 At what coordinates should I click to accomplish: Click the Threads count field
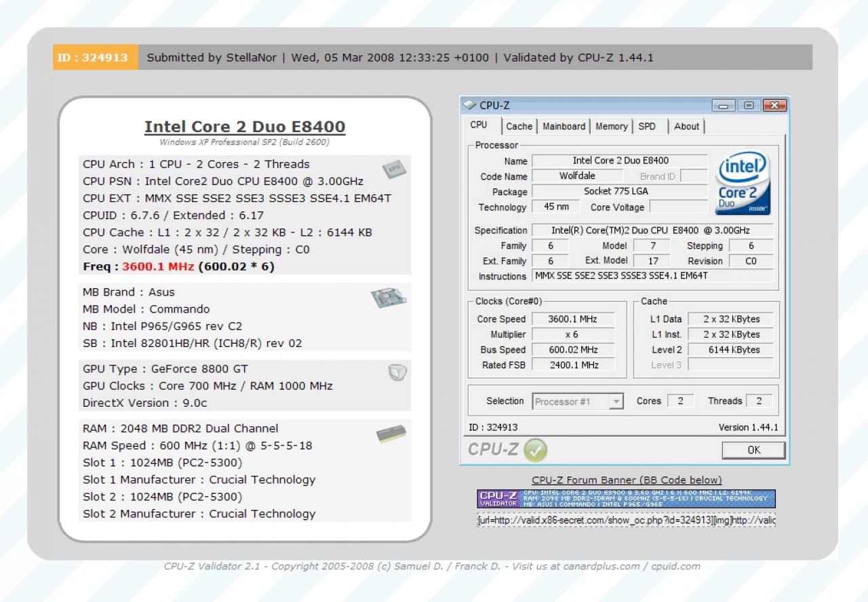(x=759, y=401)
